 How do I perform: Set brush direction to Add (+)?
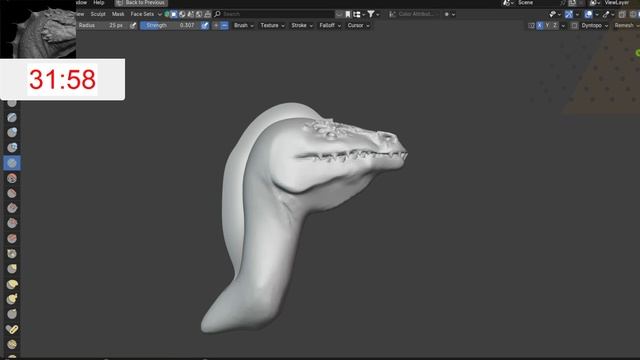click(216, 25)
